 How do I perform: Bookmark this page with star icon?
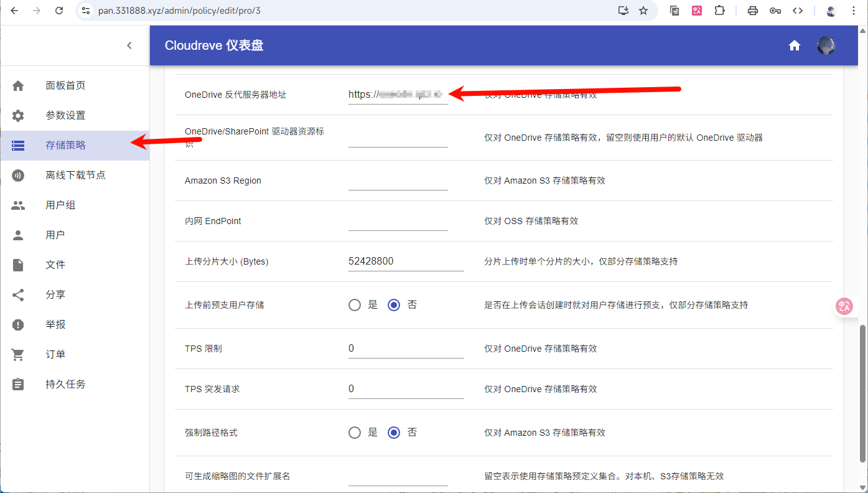coord(643,11)
